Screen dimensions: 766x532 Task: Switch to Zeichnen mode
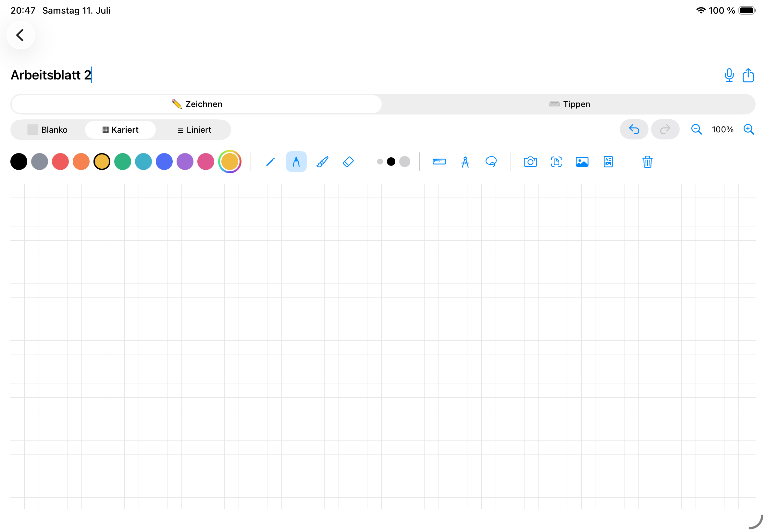[196, 104]
